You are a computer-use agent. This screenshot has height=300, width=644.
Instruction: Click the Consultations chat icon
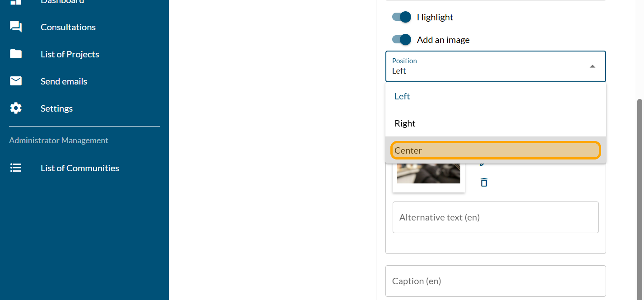16,27
